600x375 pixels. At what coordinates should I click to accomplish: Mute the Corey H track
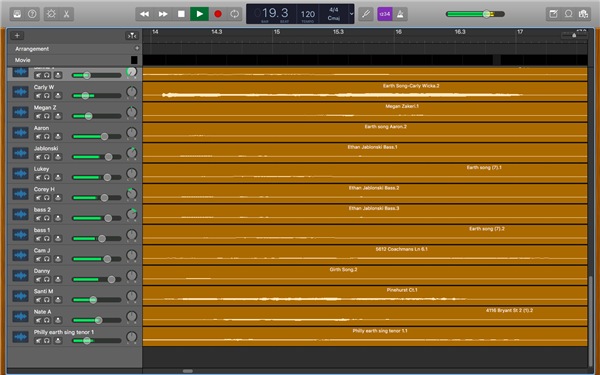point(38,198)
